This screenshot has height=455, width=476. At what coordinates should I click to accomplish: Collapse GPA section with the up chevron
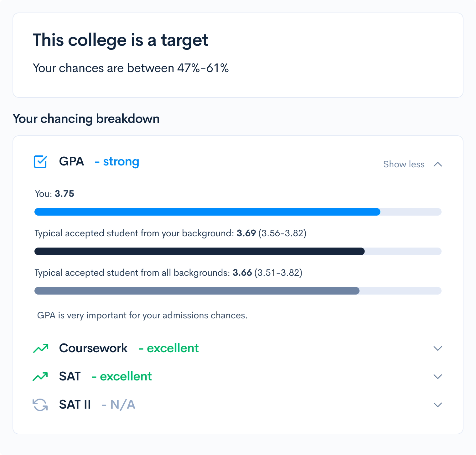(438, 164)
